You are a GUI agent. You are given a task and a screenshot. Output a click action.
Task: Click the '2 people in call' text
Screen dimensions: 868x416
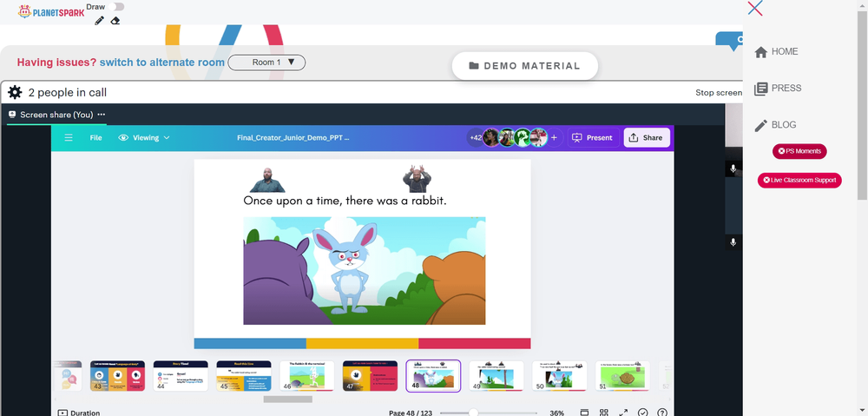click(x=68, y=93)
